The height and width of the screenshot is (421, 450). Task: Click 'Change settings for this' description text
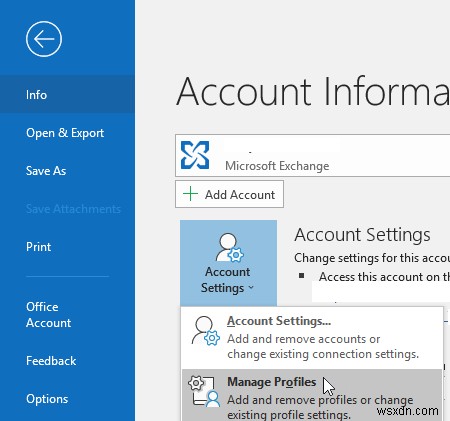click(372, 258)
